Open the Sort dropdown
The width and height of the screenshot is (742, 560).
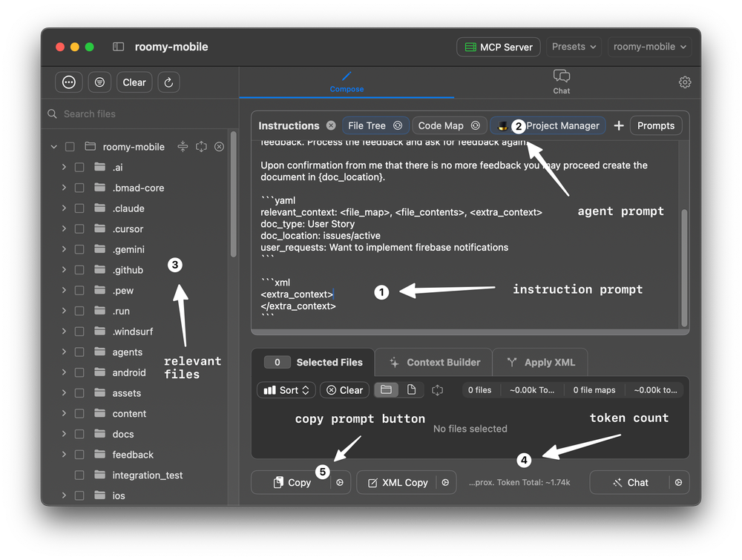pyautogui.click(x=286, y=389)
